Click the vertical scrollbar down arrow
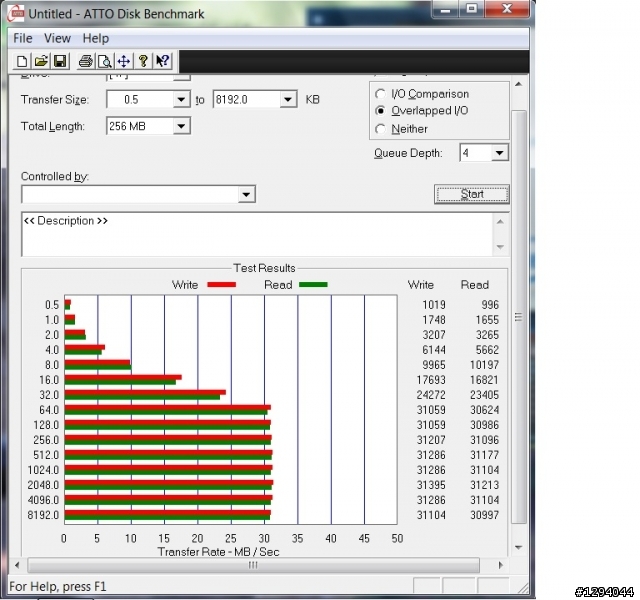This screenshot has width=640, height=600. coord(518,547)
